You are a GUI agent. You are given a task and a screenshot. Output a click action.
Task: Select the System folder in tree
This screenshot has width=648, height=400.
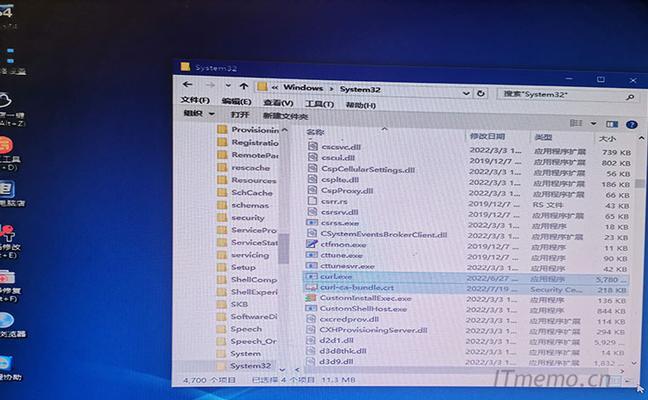(239, 354)
